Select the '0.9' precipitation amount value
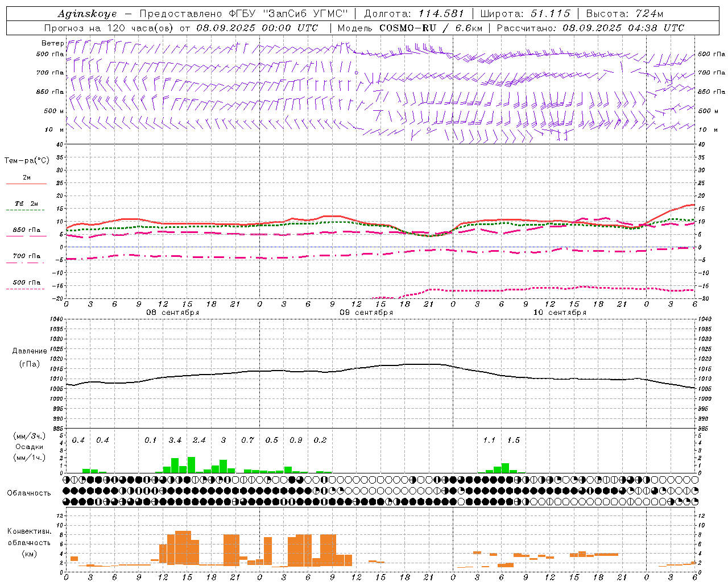Screen dimensions: 728x582 (296, 440)
